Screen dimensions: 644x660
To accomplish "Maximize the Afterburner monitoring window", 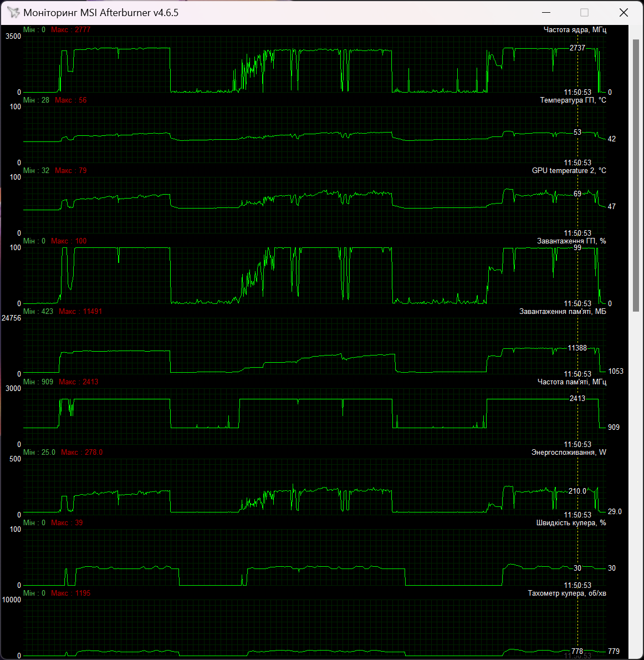I will 584,13.
